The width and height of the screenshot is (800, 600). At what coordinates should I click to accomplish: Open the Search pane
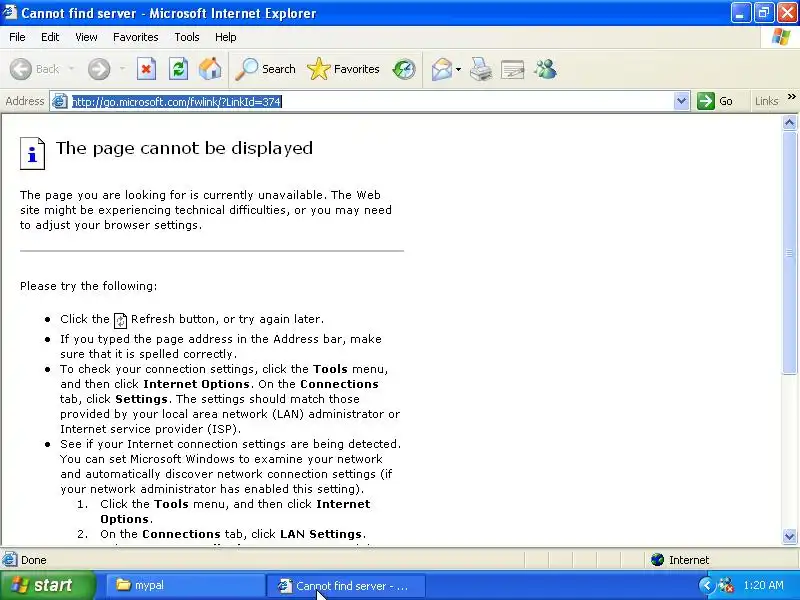pos(265,69)
